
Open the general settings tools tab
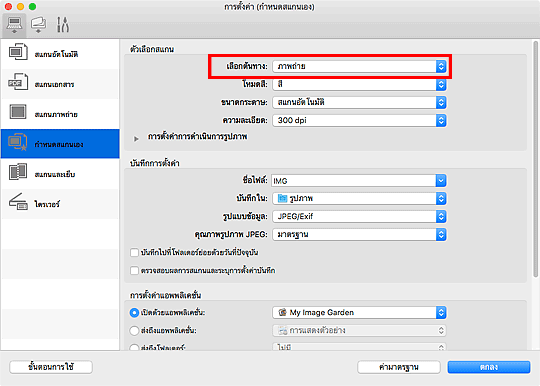tap(63, 25)
